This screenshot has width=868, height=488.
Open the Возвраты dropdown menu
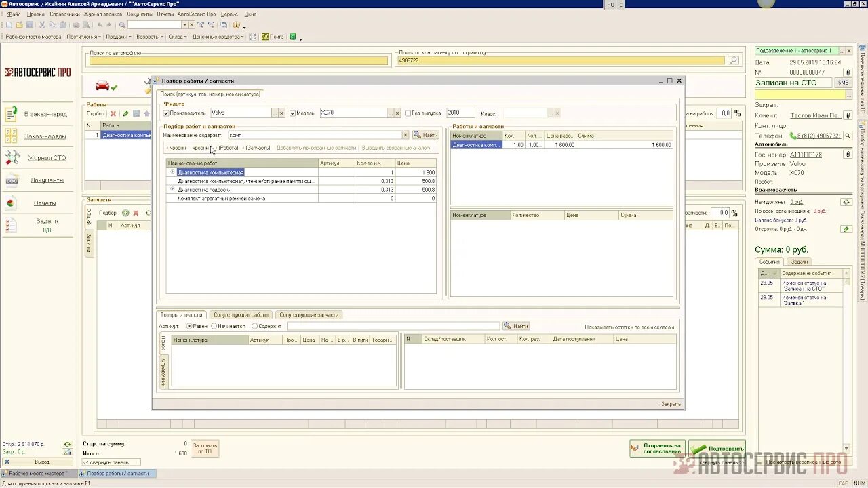pos(149,37)
